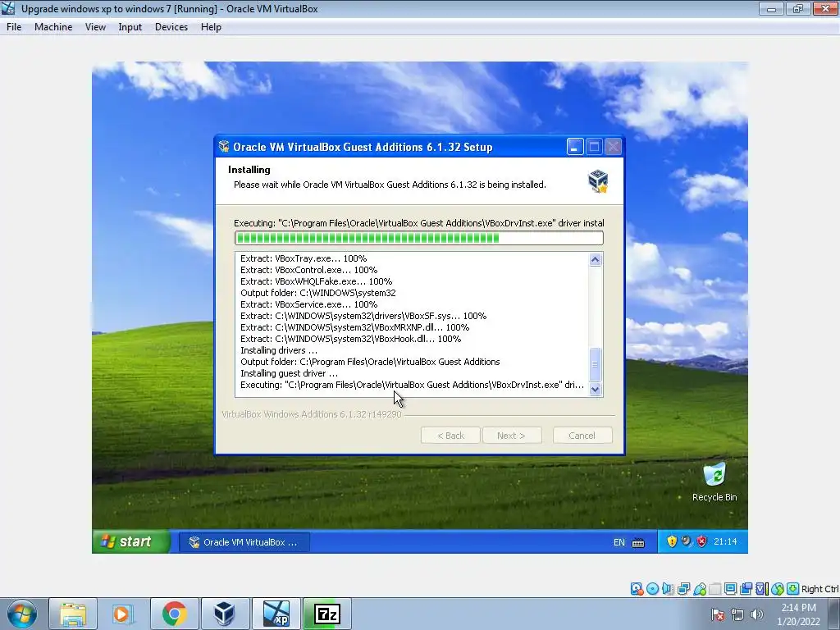The width and height of the screenshot is (840, 630).
Task: Select log line 'Installing guest driver ...'
Action: click(290, 373)
